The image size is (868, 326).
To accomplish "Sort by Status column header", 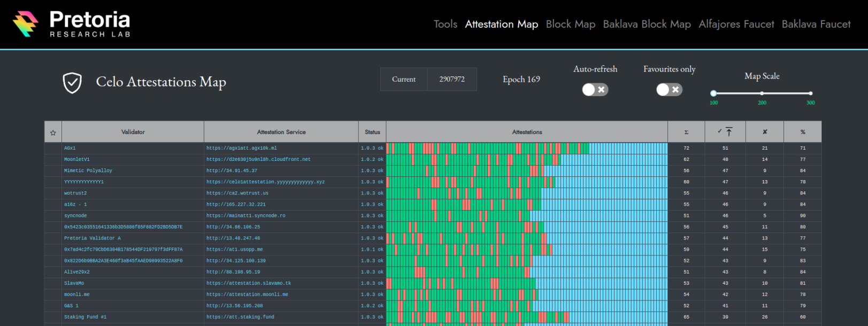I will (x=372, y=132).
